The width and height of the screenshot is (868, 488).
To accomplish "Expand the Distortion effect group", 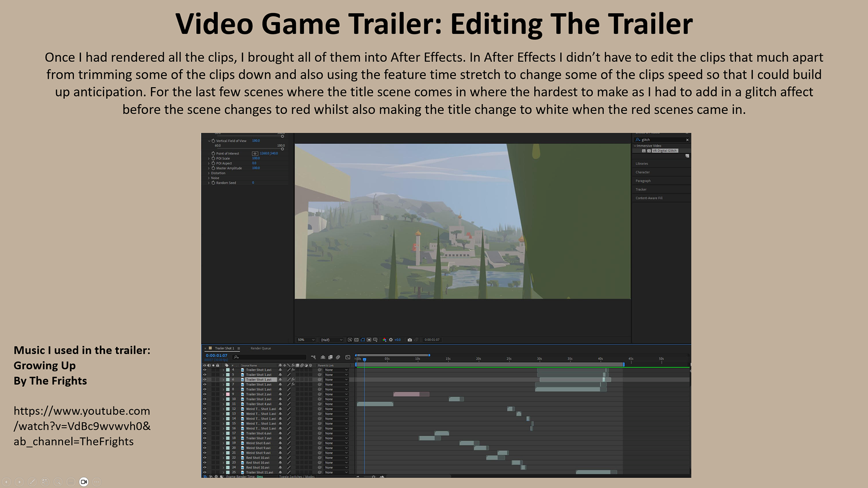I will pyautogui.click(x=208, y=173).
